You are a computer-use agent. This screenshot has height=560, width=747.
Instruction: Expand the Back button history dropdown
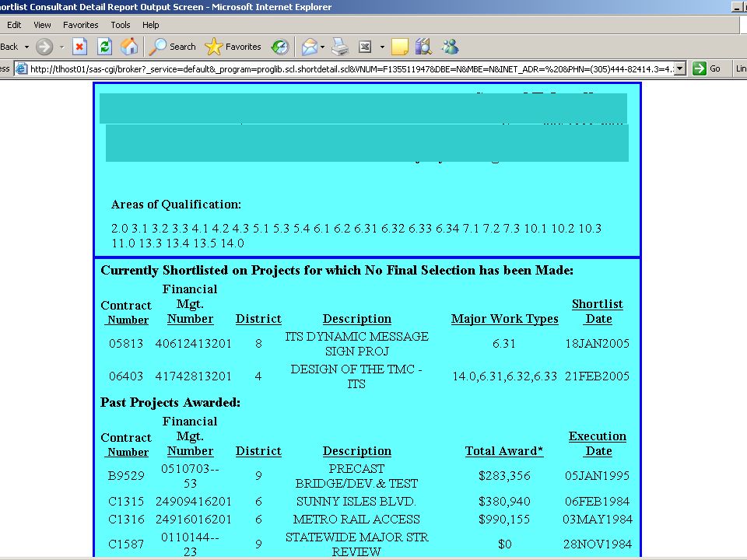point(26,47)
